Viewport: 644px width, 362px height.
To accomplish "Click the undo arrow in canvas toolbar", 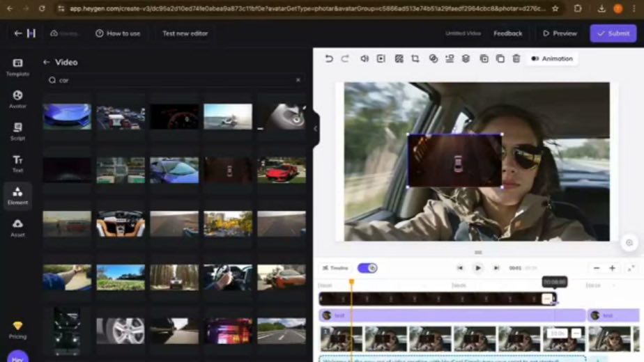I will (328, 58).
